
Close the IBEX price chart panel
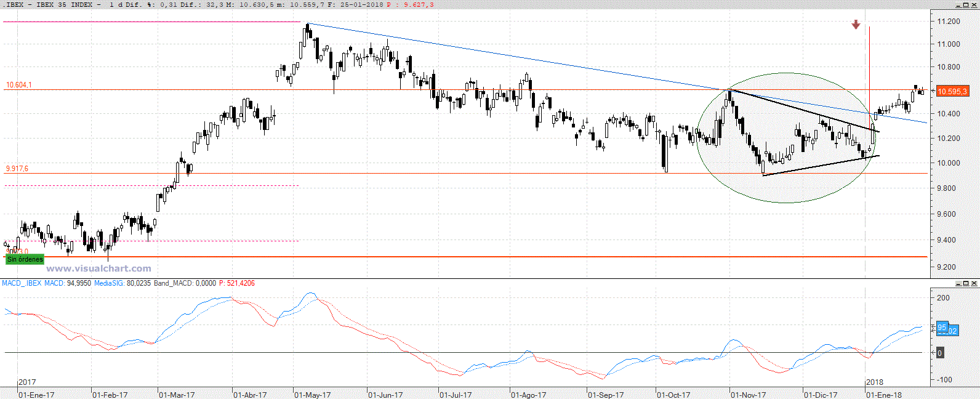tap(974, 5)
